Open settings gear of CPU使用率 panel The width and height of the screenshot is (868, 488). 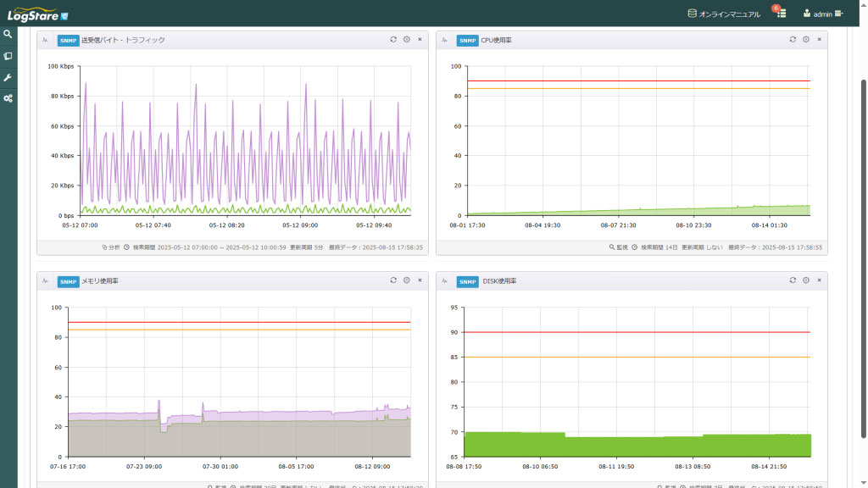click(x=806, y=39)
